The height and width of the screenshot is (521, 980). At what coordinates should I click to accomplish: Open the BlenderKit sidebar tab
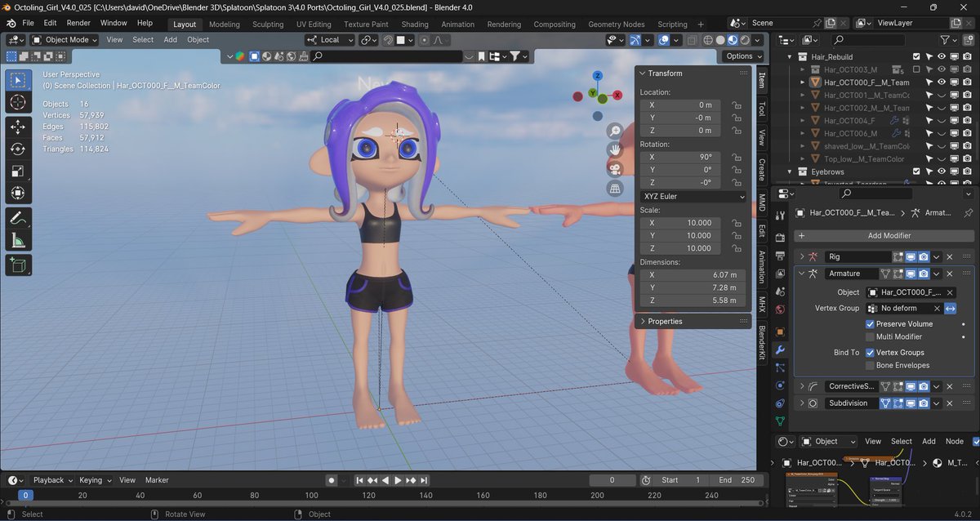(x=762, y=343)
